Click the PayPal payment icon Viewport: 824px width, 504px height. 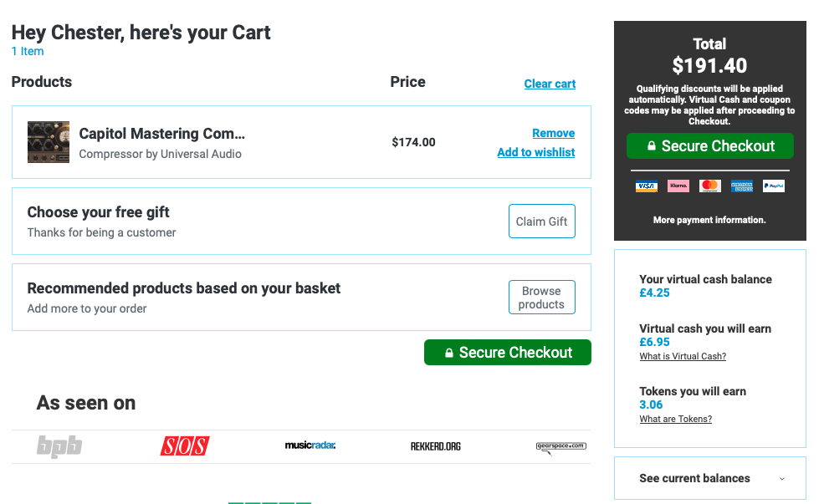click(774, 186)
